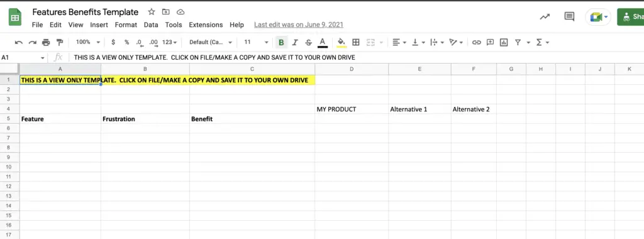Select the 'Alternative 1' cell
Screen dimensions: 644x239
[419, 109]
